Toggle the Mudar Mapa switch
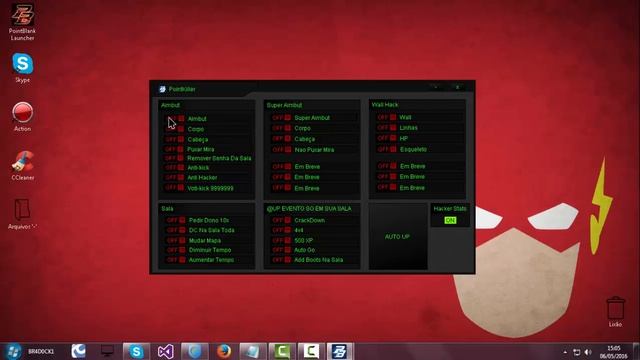The width and height of the screenshot is (640, 360). tap(176, 240)
